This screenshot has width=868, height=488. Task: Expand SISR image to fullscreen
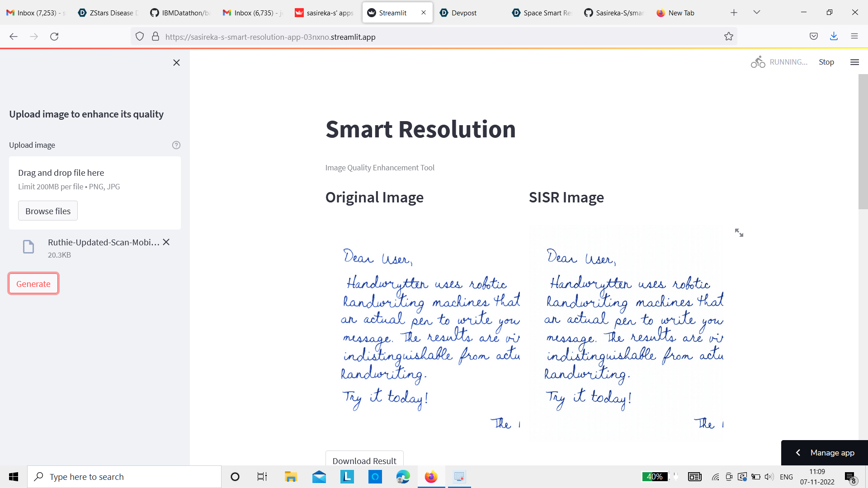point(739,233)
